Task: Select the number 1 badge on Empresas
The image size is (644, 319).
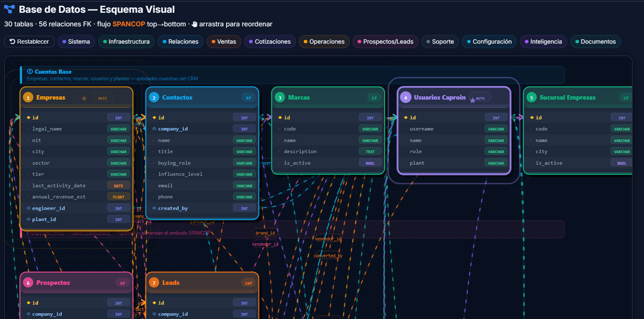Action: (28, 98)
